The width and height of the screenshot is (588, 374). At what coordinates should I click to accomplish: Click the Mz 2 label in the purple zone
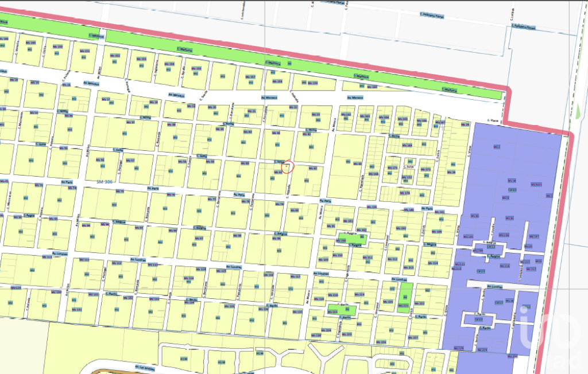(x=497, y=147)
